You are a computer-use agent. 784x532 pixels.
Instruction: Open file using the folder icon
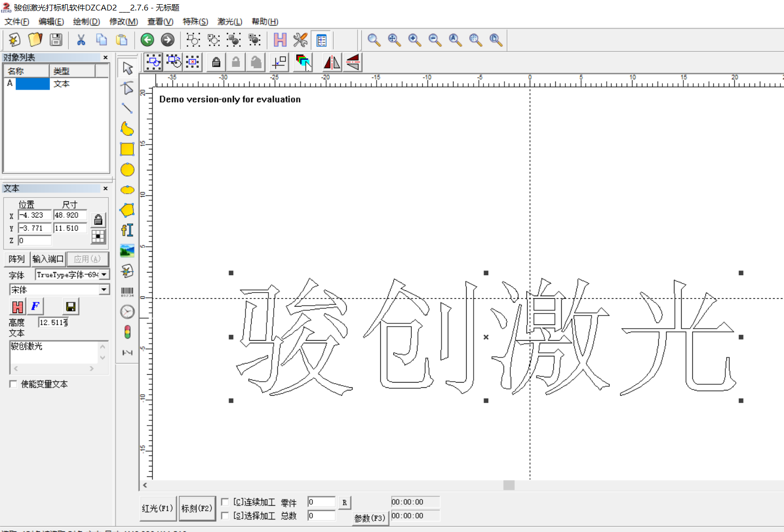(35, 40)
